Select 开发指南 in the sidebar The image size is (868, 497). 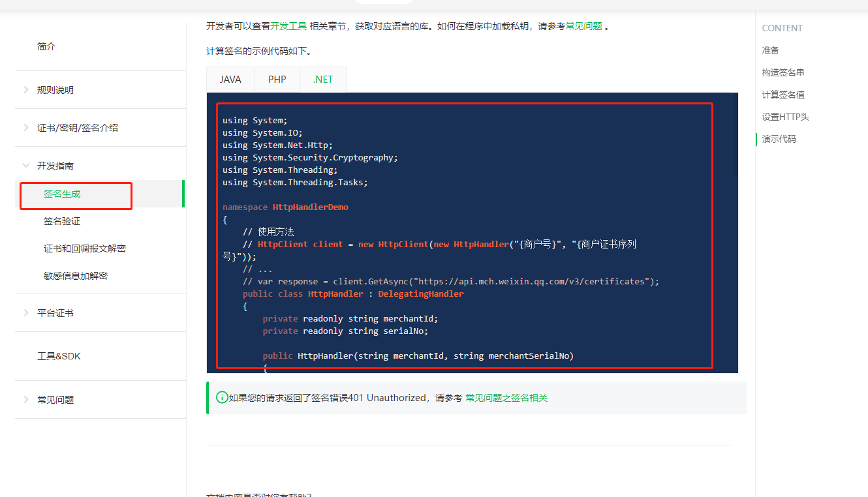tap(55, 166)
